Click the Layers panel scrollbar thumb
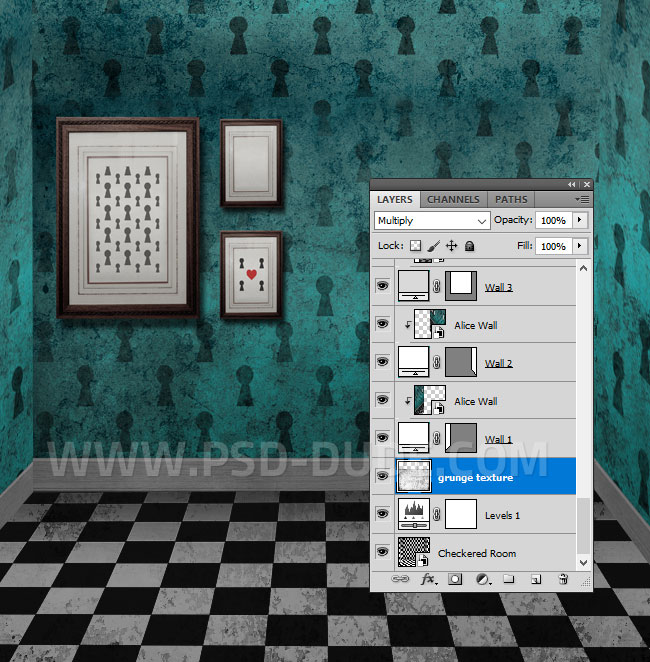This screenshot has height=662, width=650. [583, 525]
